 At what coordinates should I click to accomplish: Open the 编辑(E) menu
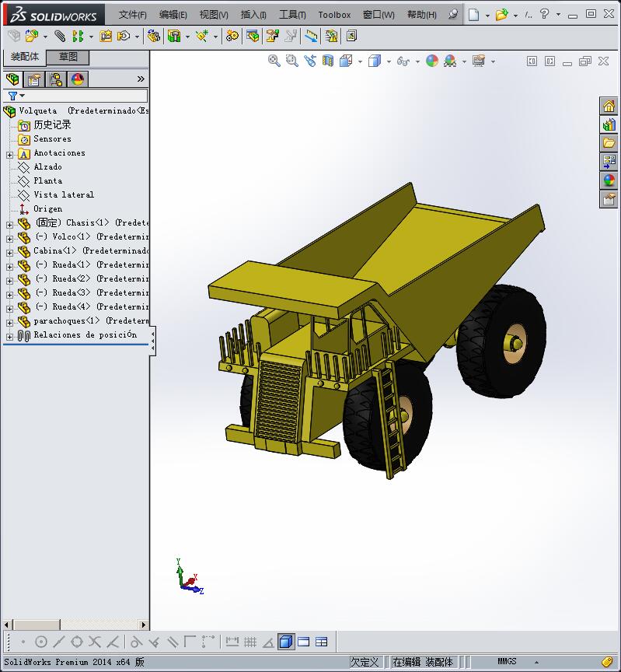(173, 15)
